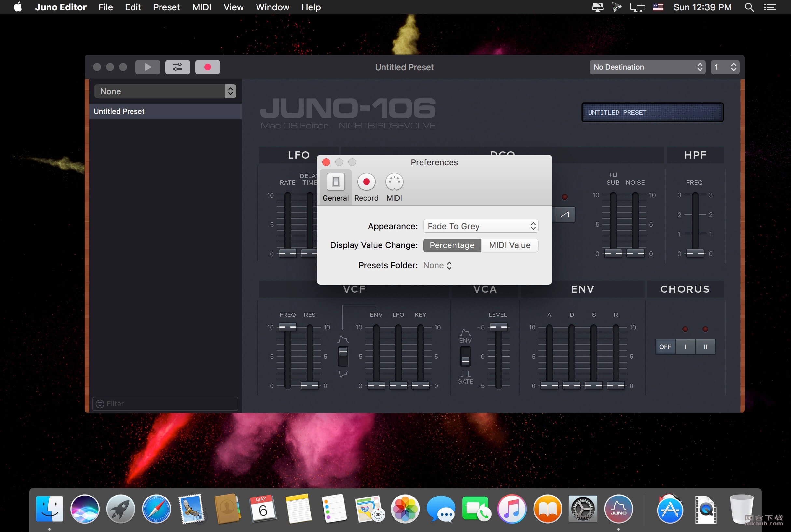The image size is (791, 532).
Task: Open Contacts from the Dock
Action: (x=227, y=509)
